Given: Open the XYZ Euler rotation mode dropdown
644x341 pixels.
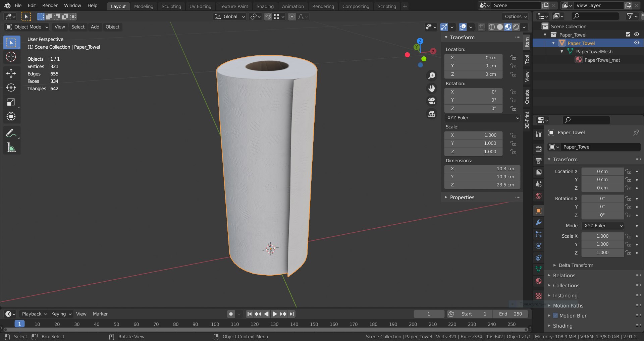Looking at the screenshot, I should (483, 118).
